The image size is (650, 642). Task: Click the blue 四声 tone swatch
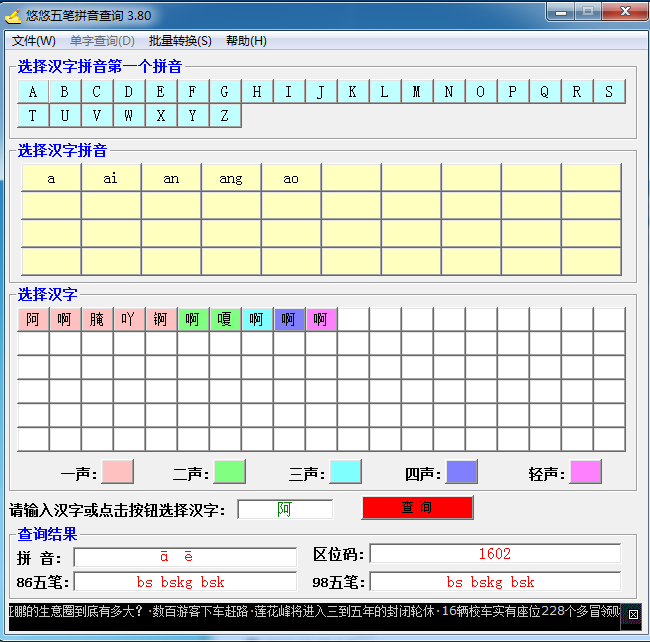coord(461,472)
